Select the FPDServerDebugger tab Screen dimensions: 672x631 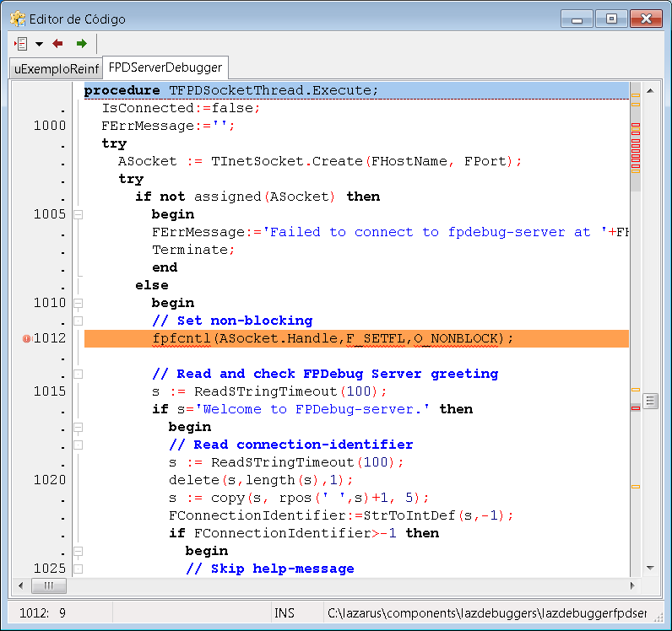165,67
